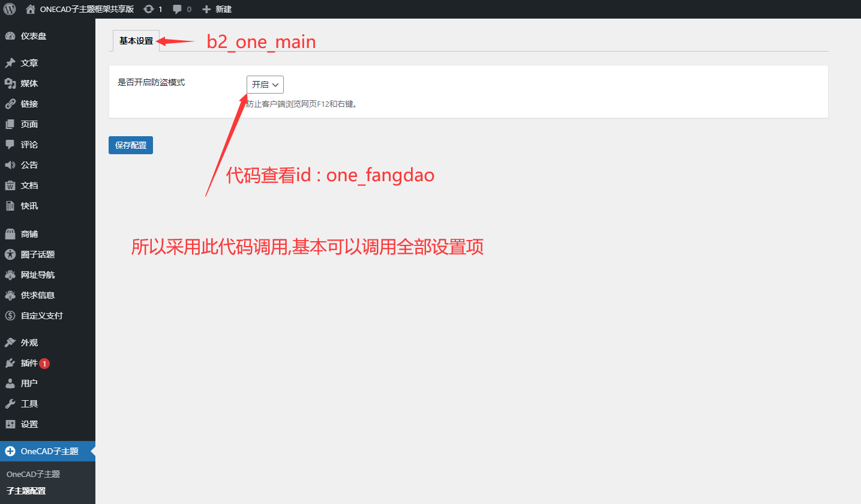
Task: Click the 保存配置 save button
Action: point(131,145)
